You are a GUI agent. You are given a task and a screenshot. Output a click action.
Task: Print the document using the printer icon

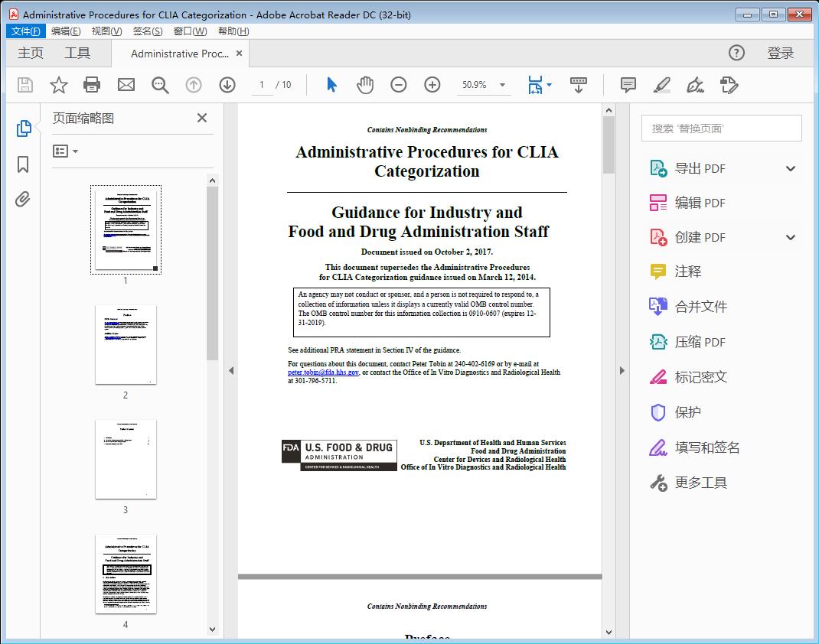[92, 85]
